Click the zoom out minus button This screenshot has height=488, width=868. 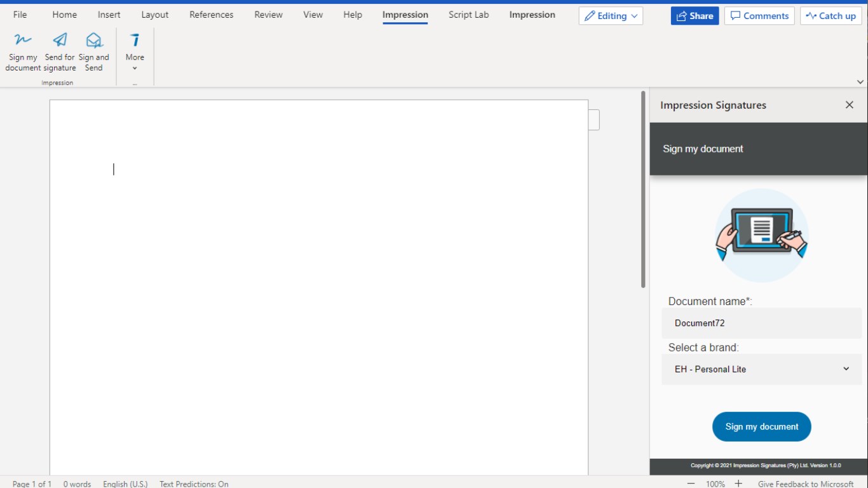pos(691,484)
